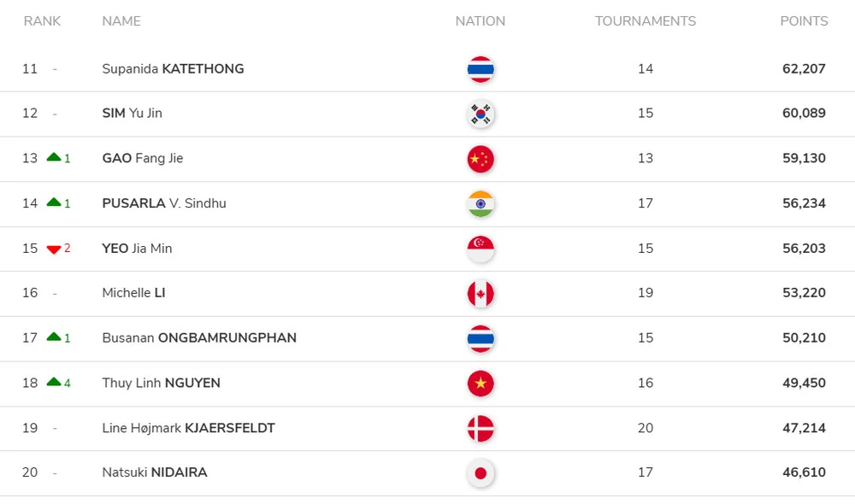Click Vietnam flag icon for Thuy Linh Nguyen

coord(481,384)
